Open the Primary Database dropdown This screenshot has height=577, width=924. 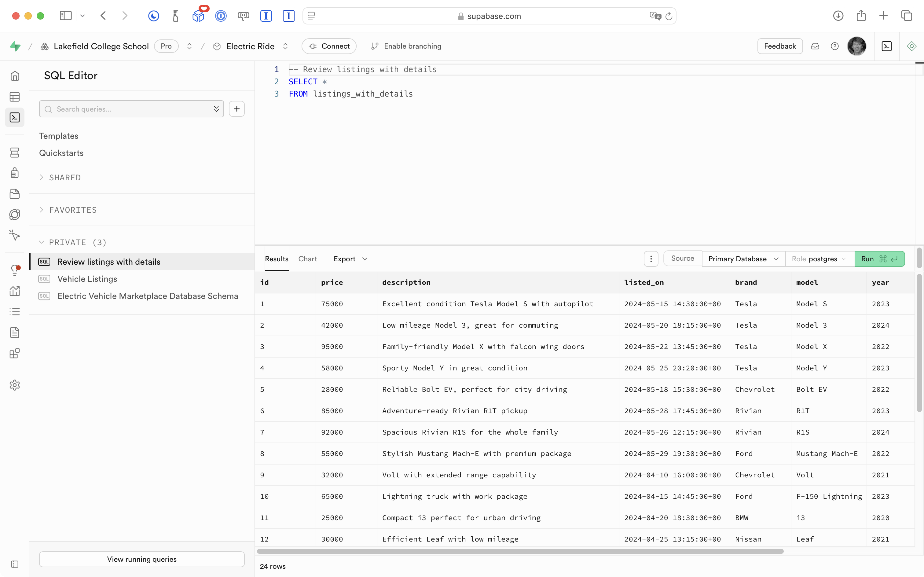743,259
